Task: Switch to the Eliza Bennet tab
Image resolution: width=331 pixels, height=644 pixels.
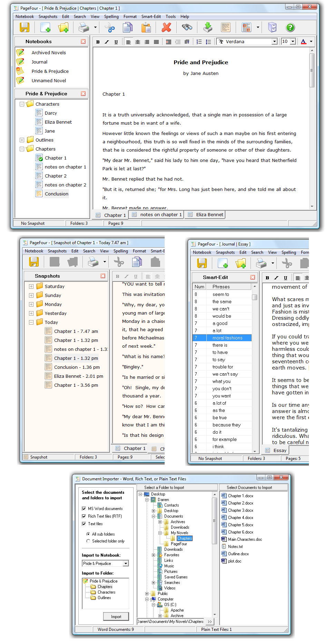Action: [205, 214]
